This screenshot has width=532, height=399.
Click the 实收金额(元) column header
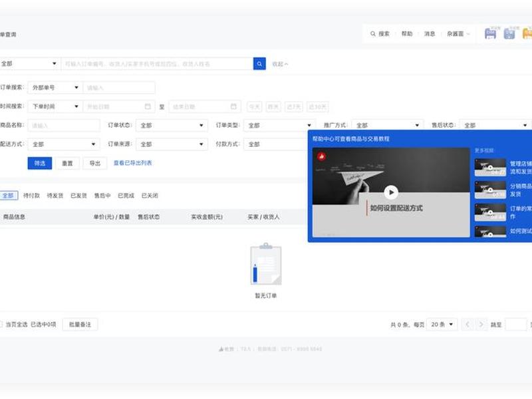207,217
